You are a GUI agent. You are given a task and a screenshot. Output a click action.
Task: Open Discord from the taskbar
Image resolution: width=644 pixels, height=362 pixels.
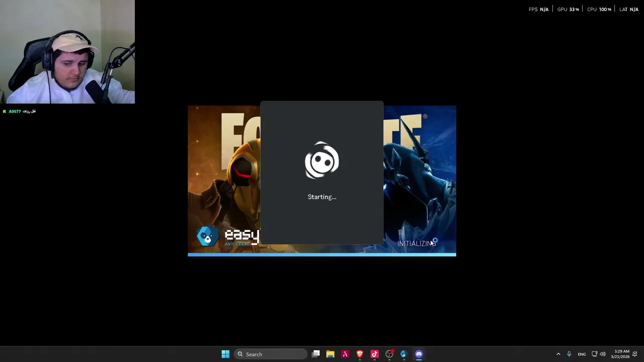[419, 354]
